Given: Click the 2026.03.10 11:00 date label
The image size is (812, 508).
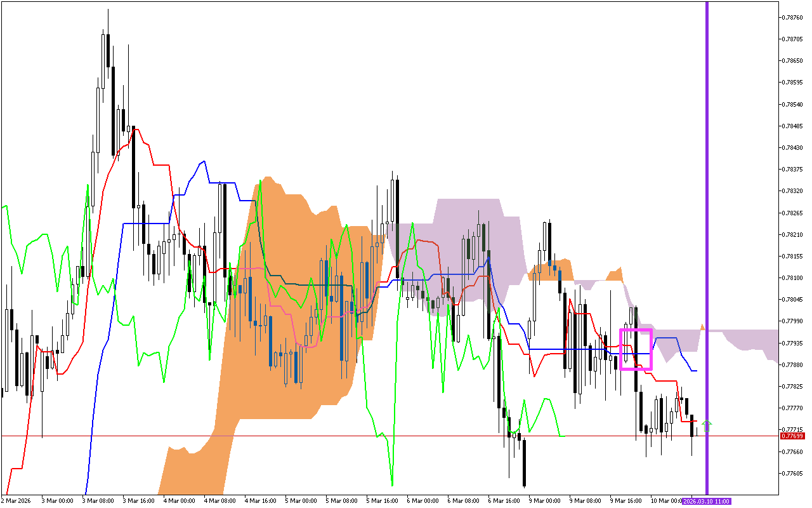Looking at the screenshot, I should click(706, 502).
